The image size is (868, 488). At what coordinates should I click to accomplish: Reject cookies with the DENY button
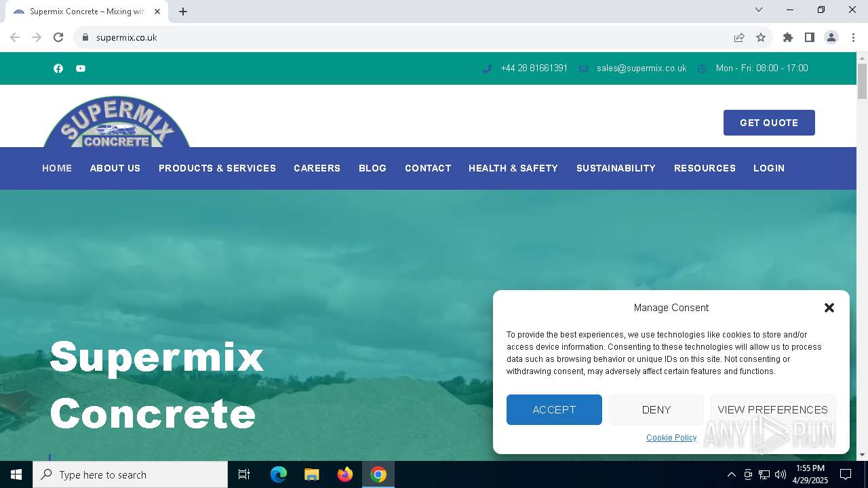pyautogui.click(x=656, y=410)
